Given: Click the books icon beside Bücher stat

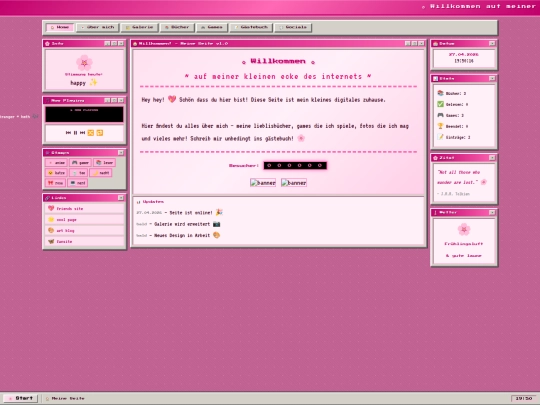Looking at the screenshot, I should click(440, 93).
